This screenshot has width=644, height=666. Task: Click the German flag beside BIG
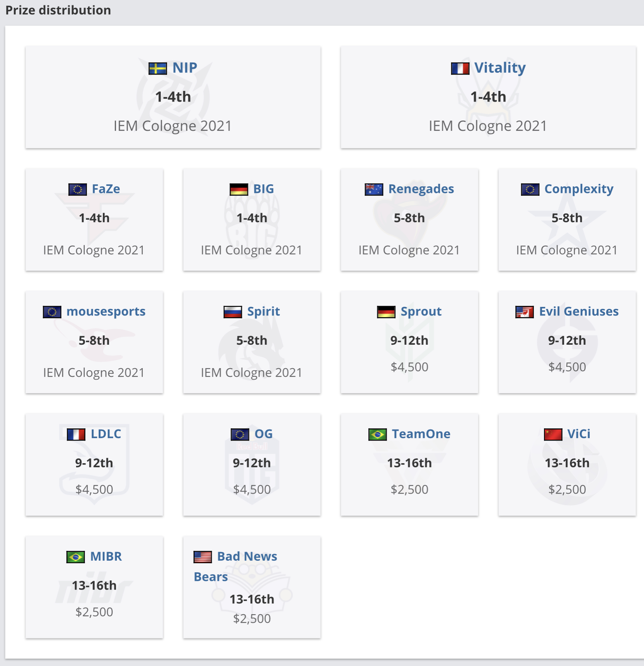coord(239,189)
